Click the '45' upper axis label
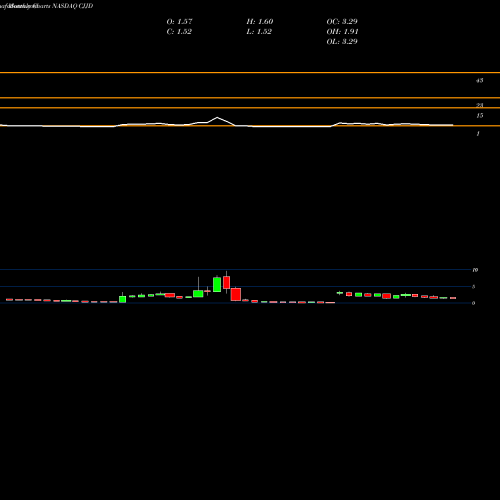500x500 pixels. [x=479, y=80]
